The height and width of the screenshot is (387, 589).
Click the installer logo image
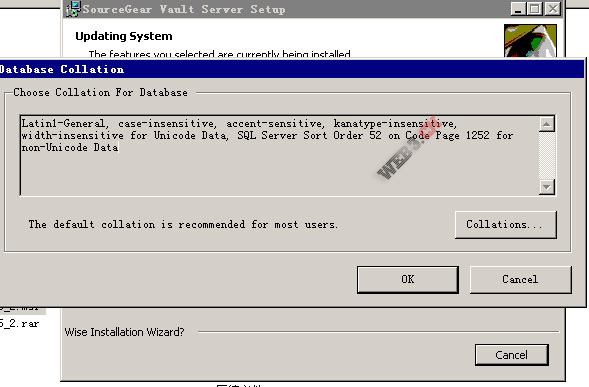tap(530, 41)
